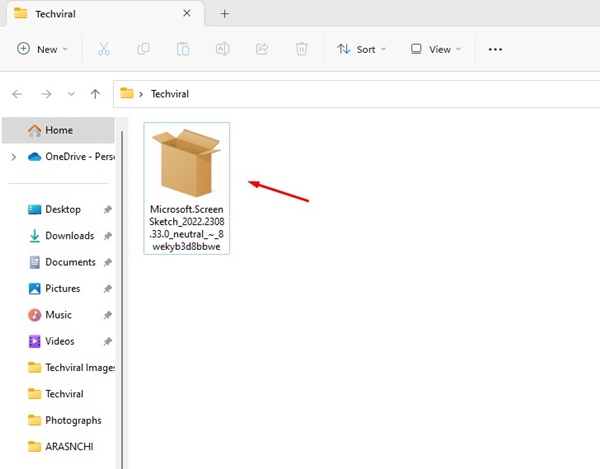600x469 pixels.
Task: Unpin Videos using its pin icon
Action: tap(108, 342)
